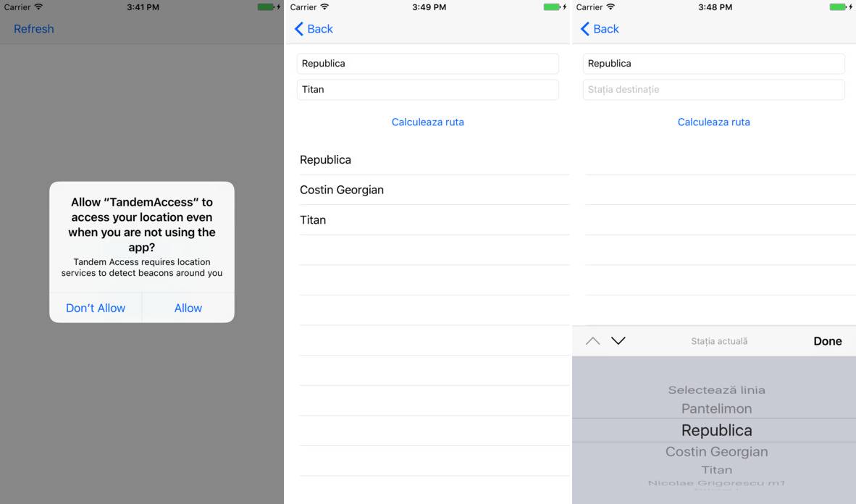This screenshot has width=856, height=504.
Task: Select Selectează linia at the top of the picker
Action: (x=716, y=390)
